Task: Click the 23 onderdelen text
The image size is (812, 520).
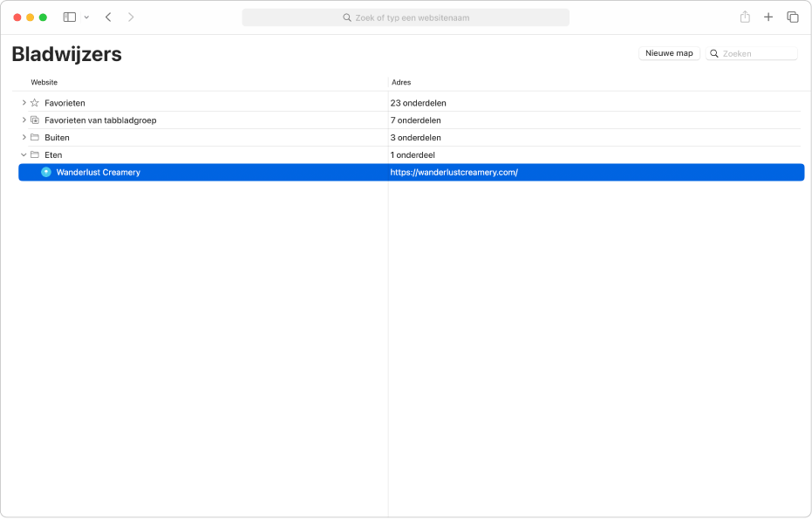Action: (x=418, y=103)
